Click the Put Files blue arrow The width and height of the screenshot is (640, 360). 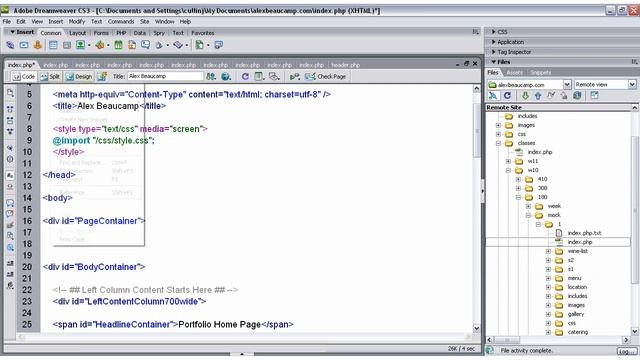[x=538, y=96]
